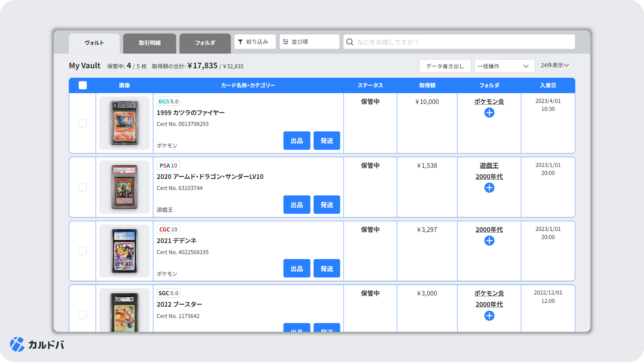Click the filter funnel icon 絞り込み
Viewport: 644px width, 362px height.
pos(240,42)
